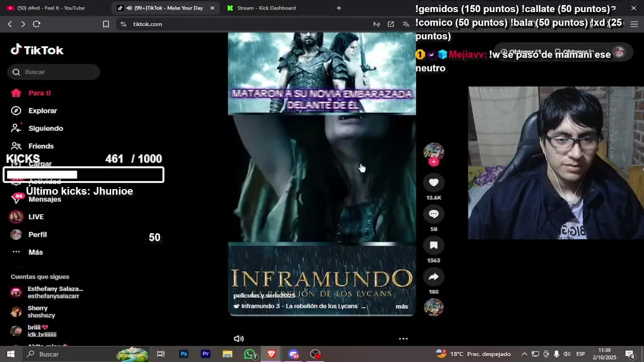Click the open-in-app external icon
This screenshot has height=362, width=644.
pyautogui.click(x=391, y=24)
